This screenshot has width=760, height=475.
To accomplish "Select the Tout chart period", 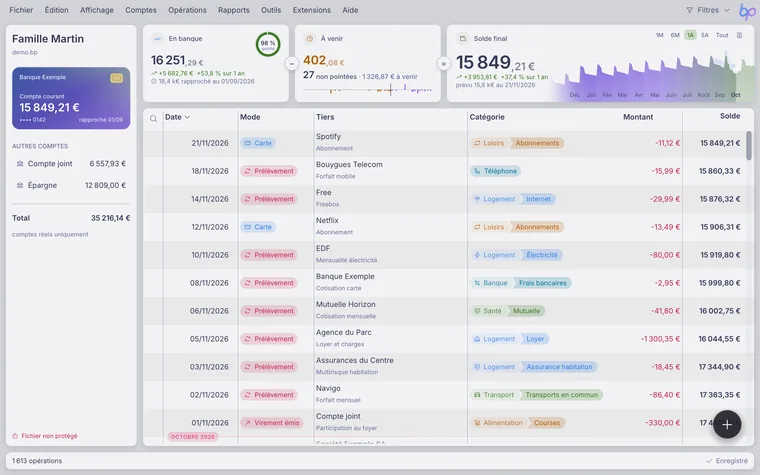I will (722, 35).
